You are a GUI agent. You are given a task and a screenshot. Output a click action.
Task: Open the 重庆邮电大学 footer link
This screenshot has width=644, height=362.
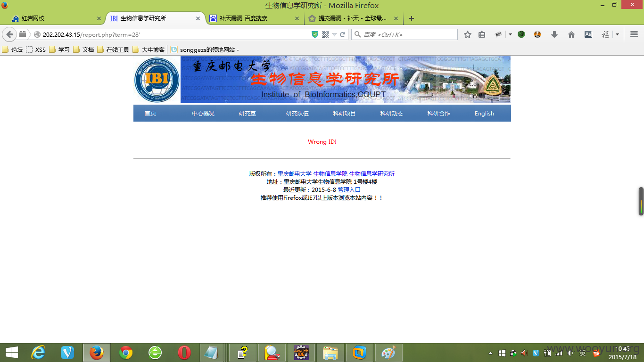(295, 174)
